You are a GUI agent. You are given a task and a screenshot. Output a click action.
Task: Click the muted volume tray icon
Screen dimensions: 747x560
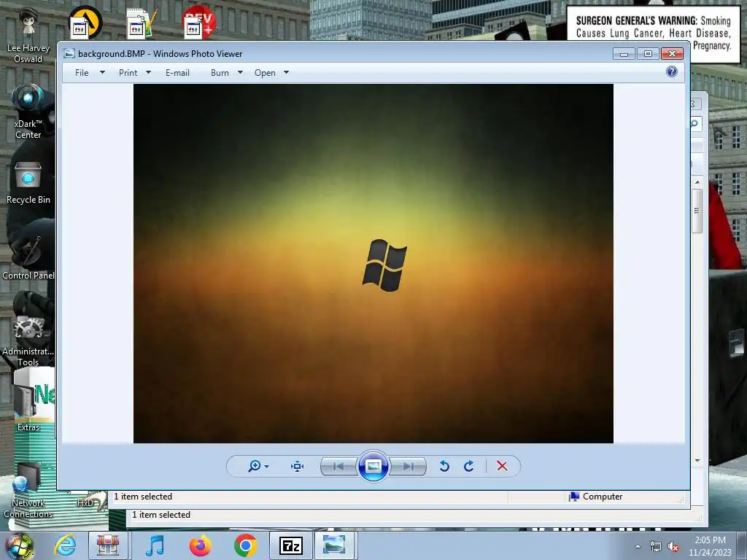(673, 547)
